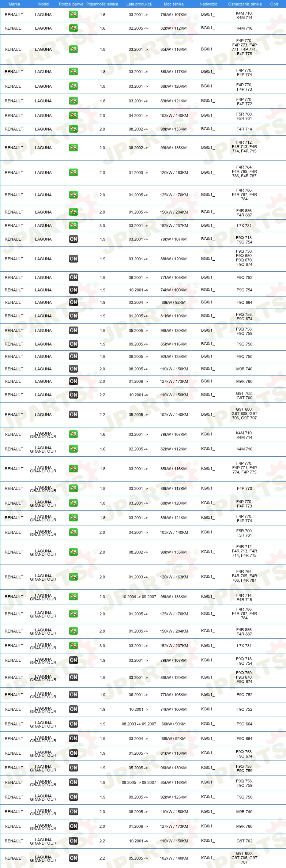
Task: Click PB fuel icon in BG0/1_ 98kW / 133KM row
Action: (x=74, y=129)
